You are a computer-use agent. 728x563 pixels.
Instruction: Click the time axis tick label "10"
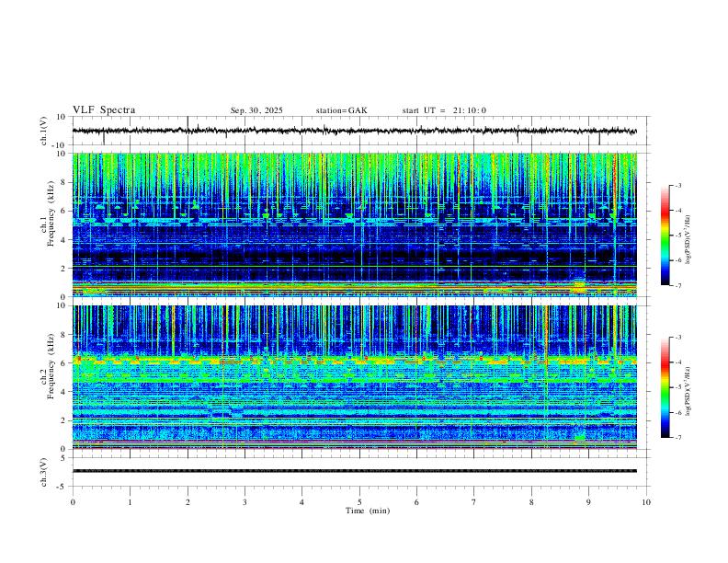tap(646, 502)
